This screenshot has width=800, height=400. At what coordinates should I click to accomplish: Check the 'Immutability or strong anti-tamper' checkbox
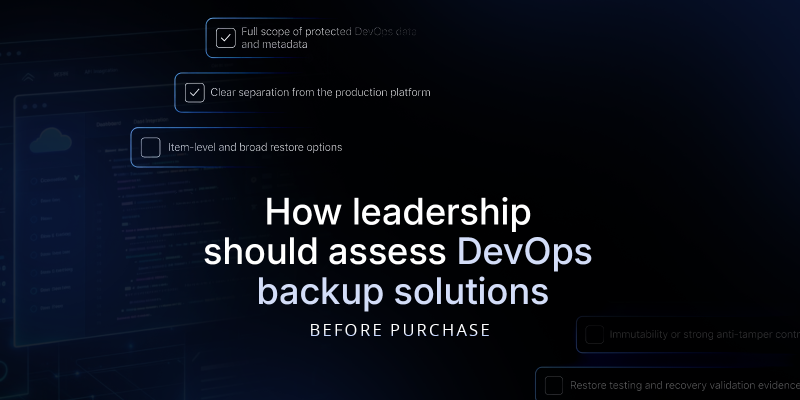(x=594, y=335)
